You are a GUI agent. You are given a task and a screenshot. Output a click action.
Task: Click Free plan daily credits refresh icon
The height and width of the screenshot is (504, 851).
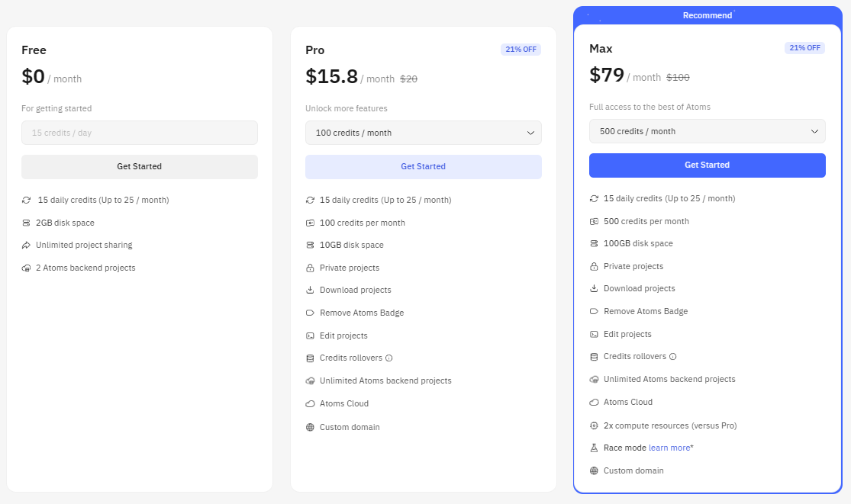click(x=26, y=200)
